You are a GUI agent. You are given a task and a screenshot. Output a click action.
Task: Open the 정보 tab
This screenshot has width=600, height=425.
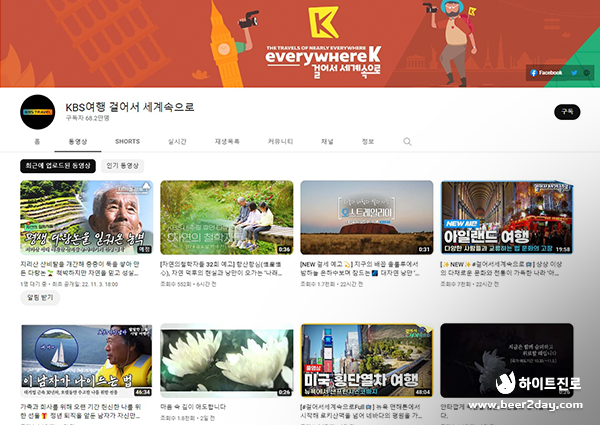pyautogui.click(x=368, y=142)
